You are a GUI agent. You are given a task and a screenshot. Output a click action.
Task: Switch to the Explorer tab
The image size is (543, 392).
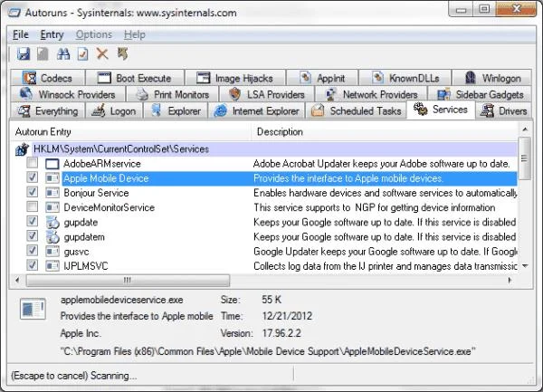pyautogui.click(x=176, y=110)
